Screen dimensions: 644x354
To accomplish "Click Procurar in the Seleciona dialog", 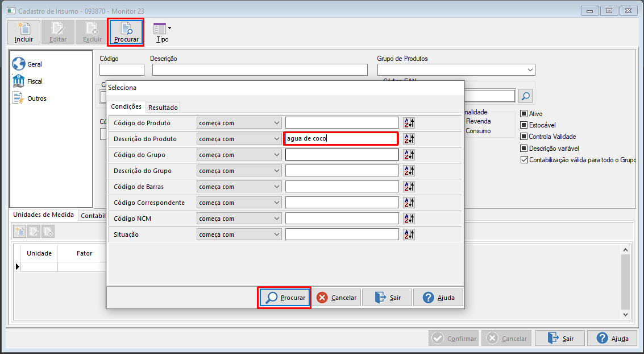I will click(285, 298).
